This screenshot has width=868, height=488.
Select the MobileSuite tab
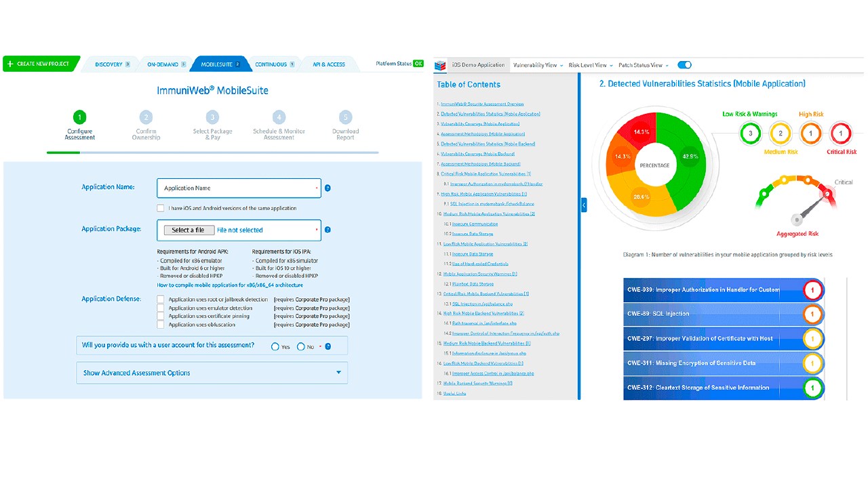[220, 64]
